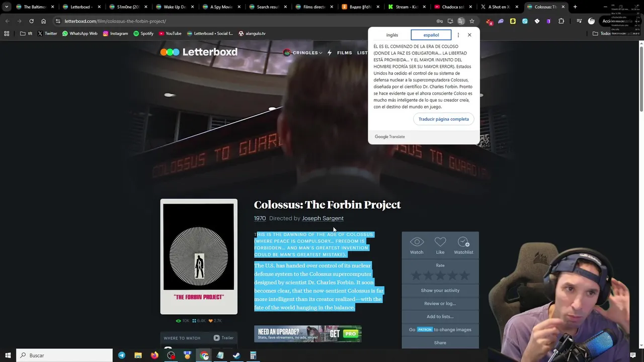The image size is (644, 362).
Task: Open Calculator from the taskbar
Action: (x=253, y=355)
